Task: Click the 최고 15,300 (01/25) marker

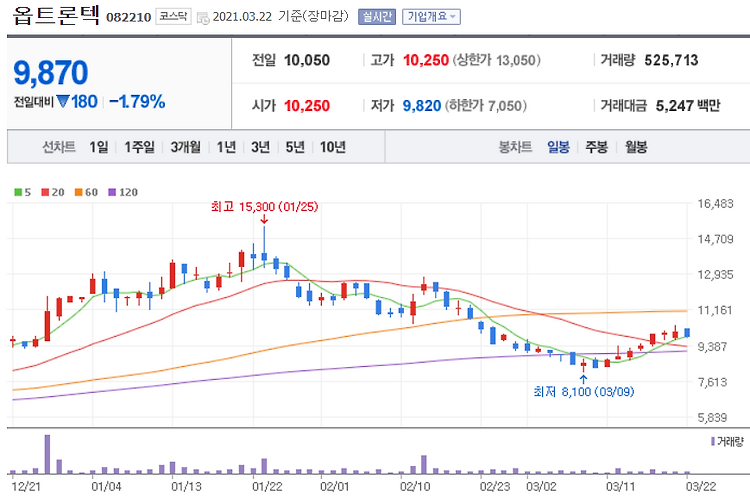Action: 265,207
